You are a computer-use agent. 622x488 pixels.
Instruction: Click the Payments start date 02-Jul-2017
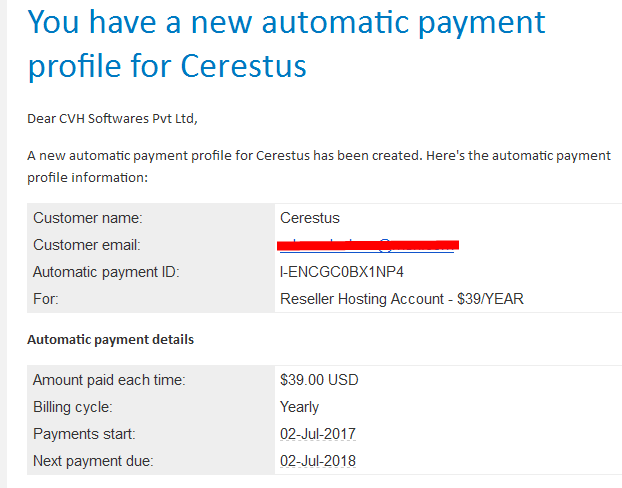318,434
